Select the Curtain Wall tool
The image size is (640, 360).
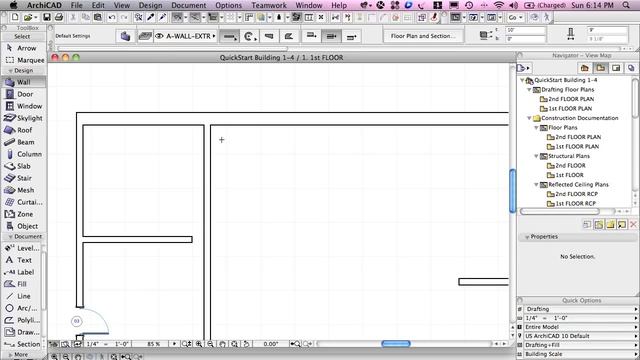coord(23,202)
